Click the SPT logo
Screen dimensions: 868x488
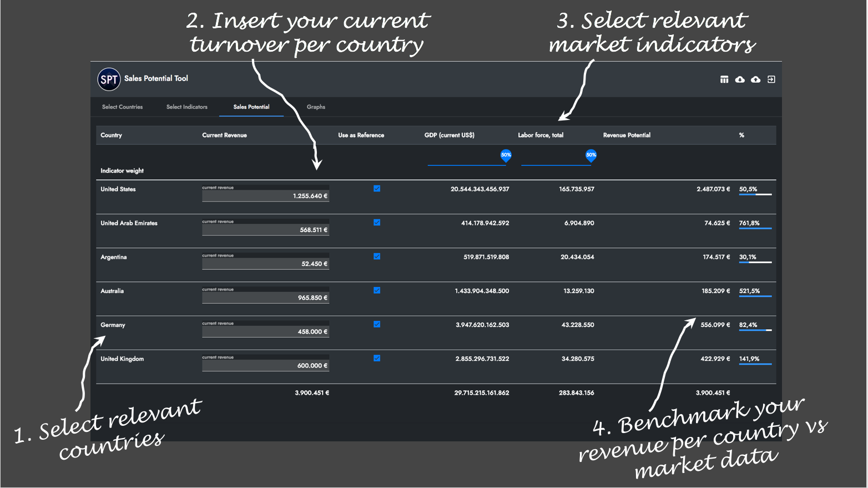[109, 79]
